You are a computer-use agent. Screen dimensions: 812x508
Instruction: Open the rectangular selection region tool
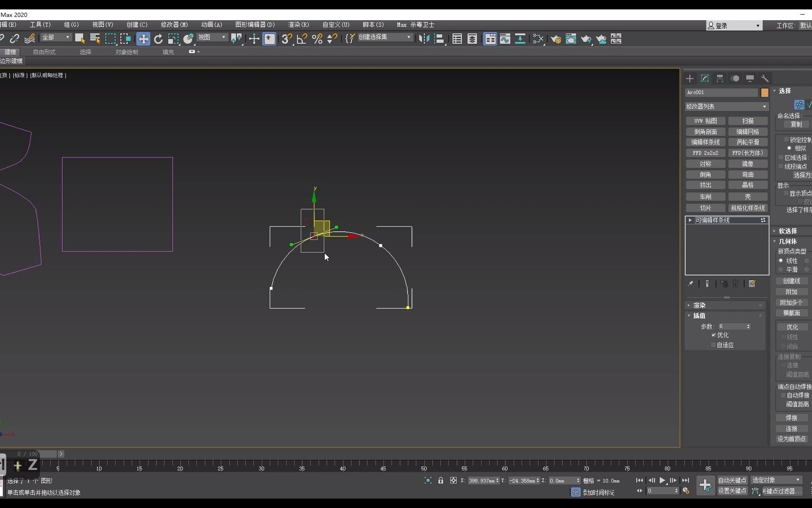pyautogui.click(x=110, y=39)
